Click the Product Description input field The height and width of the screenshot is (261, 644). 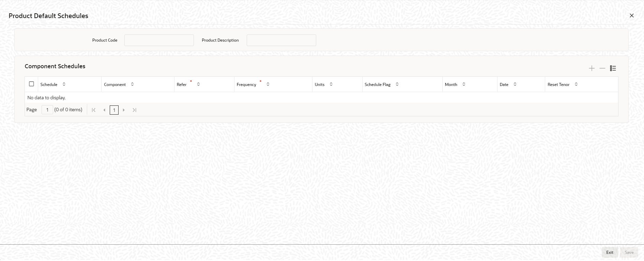click(x=281, y=40)
